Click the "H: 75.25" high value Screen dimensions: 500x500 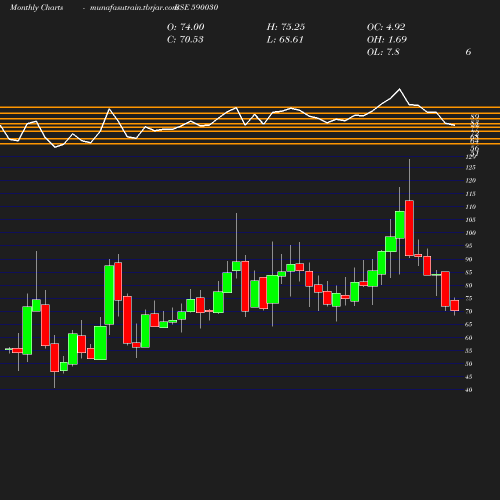coord(286,27)
